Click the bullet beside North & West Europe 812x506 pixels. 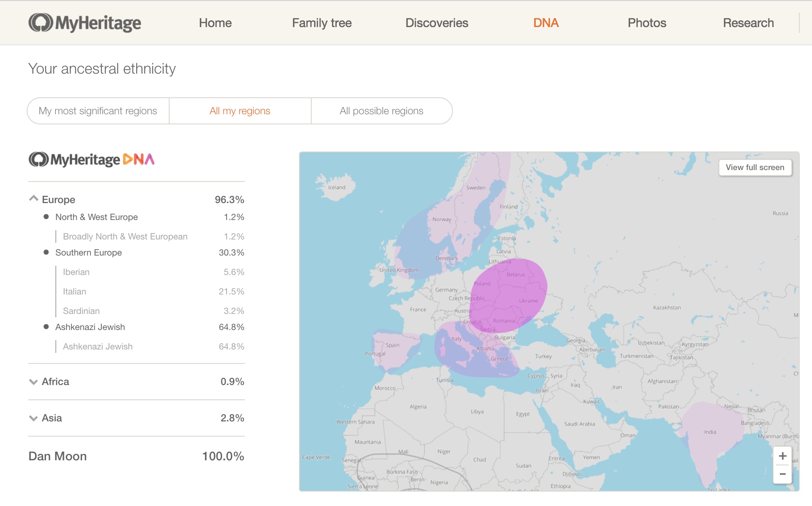click(x=46, y=217)
